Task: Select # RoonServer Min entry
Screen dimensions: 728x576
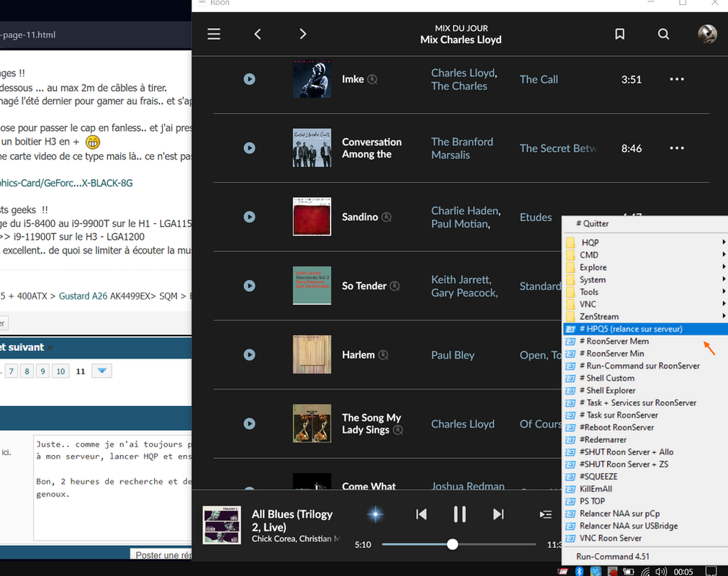Action: point(645,354)
